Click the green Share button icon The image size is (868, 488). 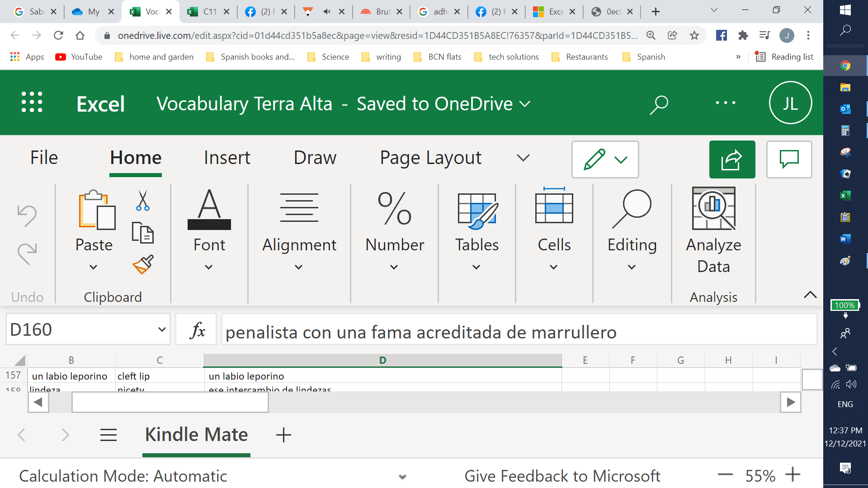click(732, 160)
